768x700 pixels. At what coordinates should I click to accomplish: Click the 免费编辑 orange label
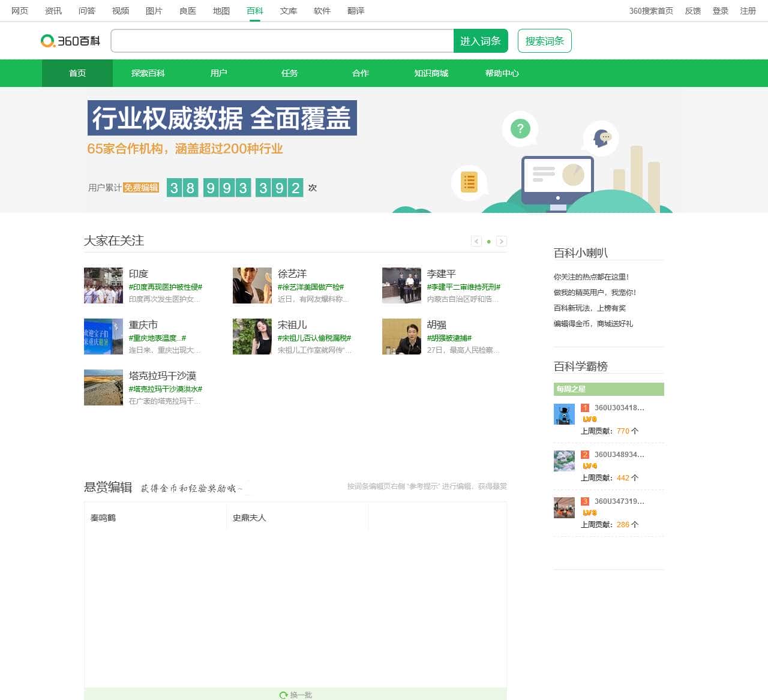(141, 188)
